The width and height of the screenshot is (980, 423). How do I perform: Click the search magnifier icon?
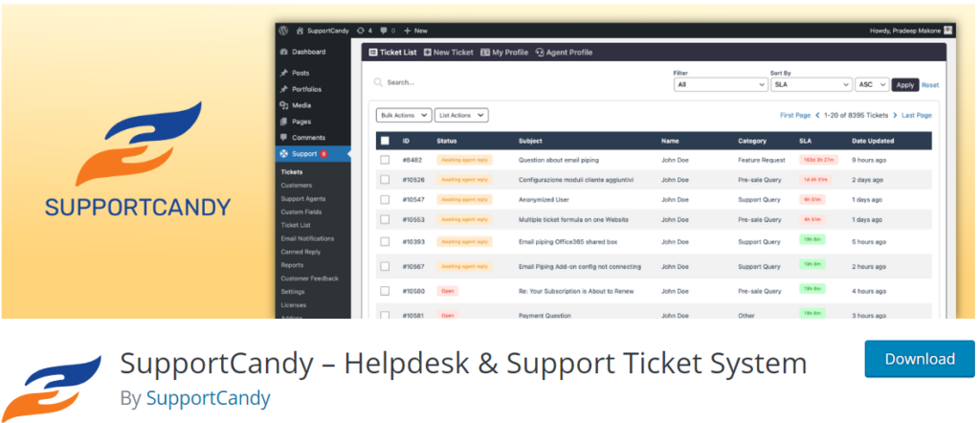click(x=378, y=82)
